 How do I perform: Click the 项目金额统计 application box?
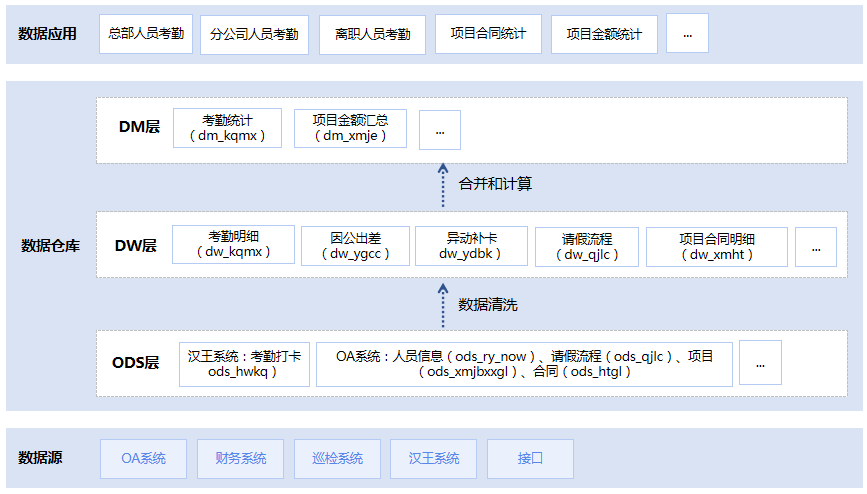tap(604, 34)
